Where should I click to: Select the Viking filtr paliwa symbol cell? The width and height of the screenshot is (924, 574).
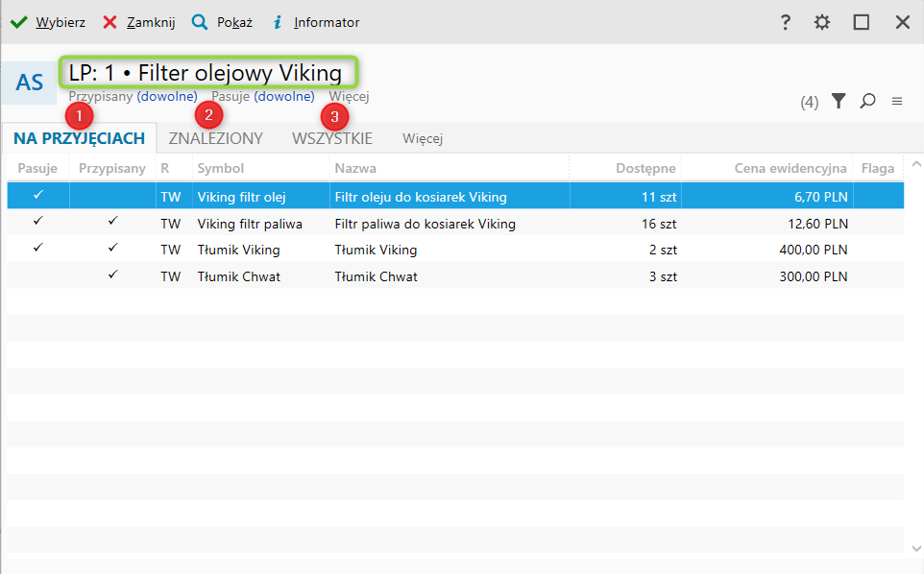point(250,224)
